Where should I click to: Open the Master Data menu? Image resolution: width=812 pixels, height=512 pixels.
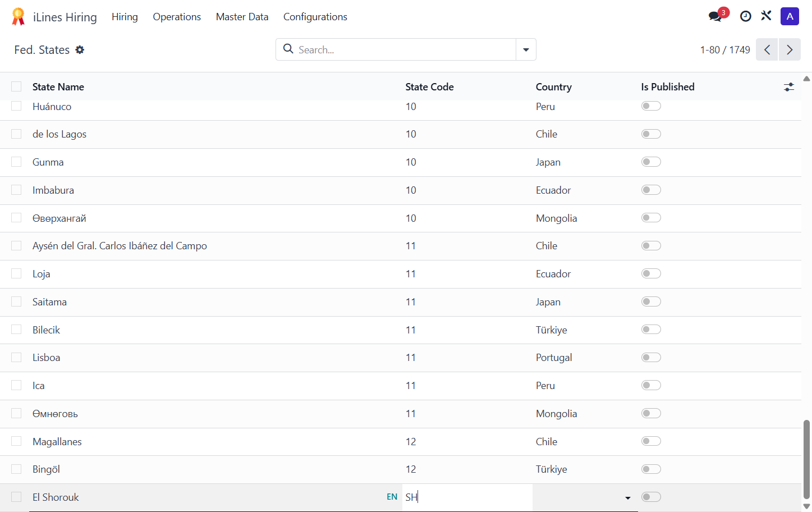click(242, 17)
